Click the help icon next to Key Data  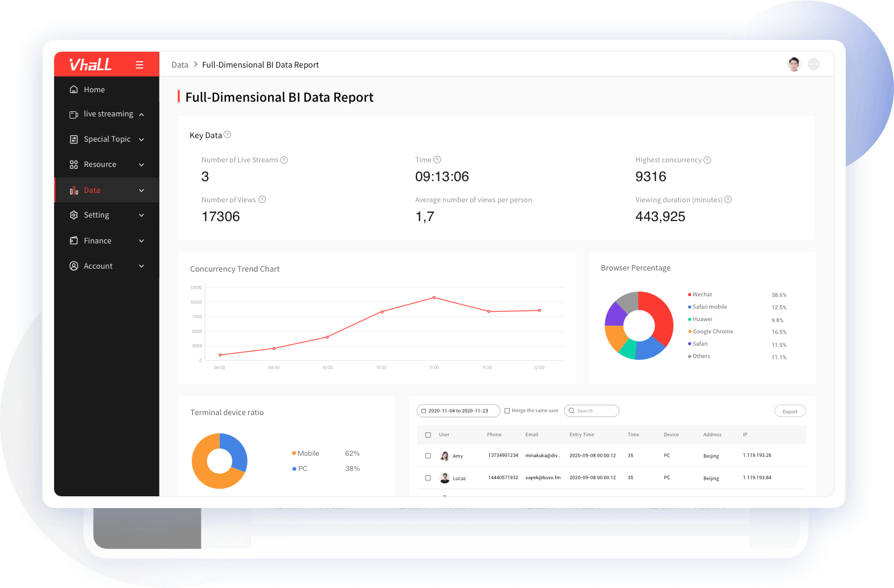tap(228, 135)
